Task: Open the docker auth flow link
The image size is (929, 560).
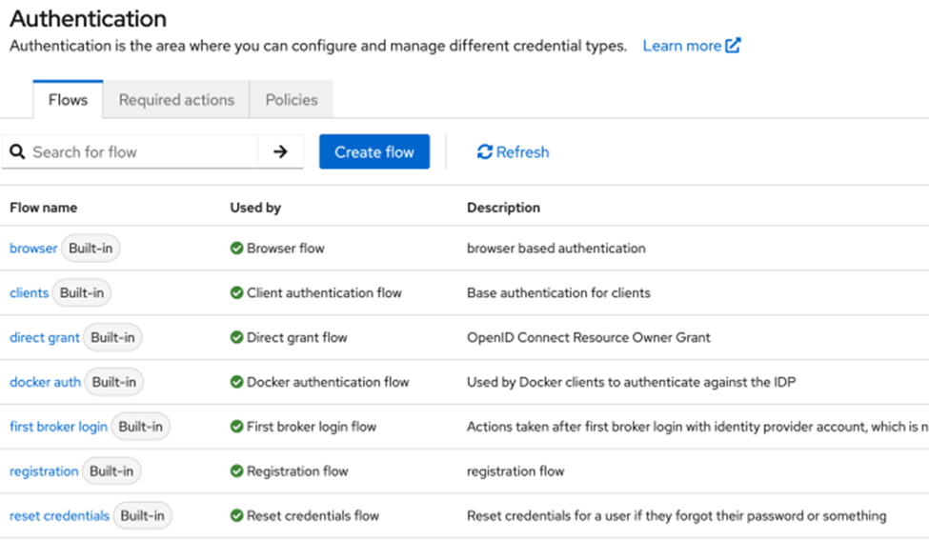Action: (x=45, y=382)
